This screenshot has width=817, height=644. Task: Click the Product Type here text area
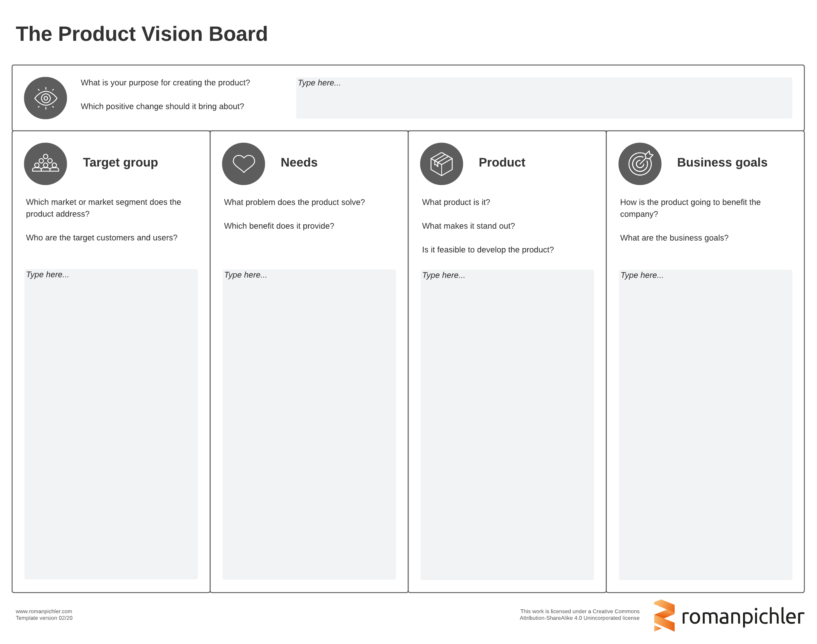(507, 424)
